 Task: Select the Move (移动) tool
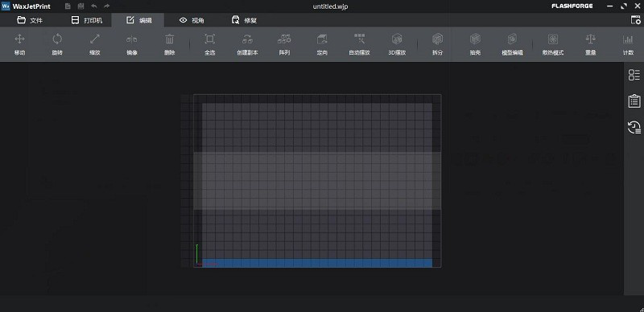(19, 44)
